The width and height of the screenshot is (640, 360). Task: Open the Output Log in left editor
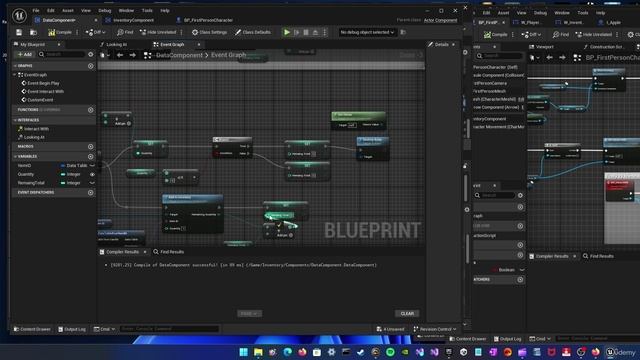click(x=72, y=329)
